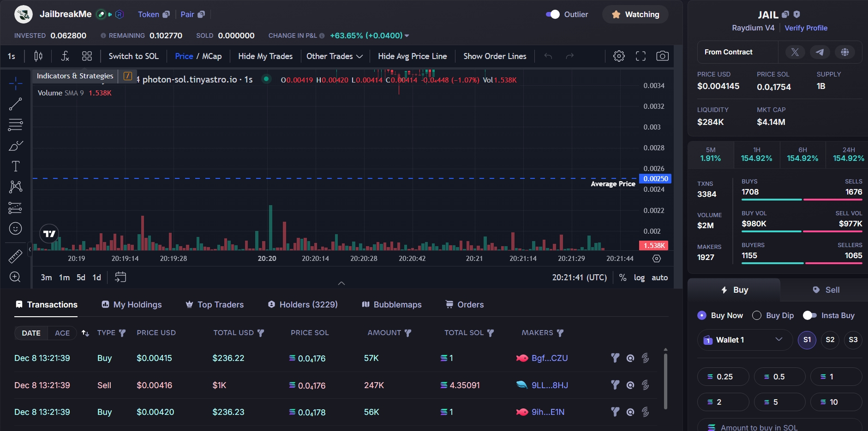Enable the Insta Buy toggle
This screenshot has width=868, height=431.
(x=810, y=315)
